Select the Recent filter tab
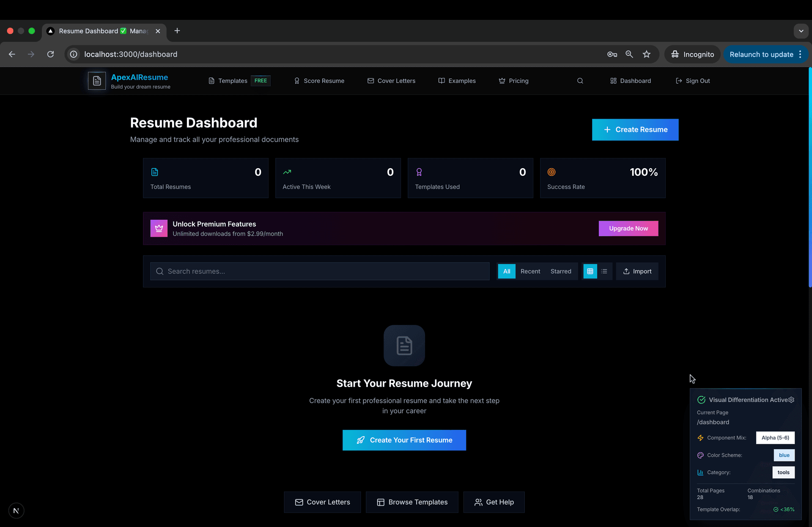This screenshot has width=812, height=527. pos(530,271)
